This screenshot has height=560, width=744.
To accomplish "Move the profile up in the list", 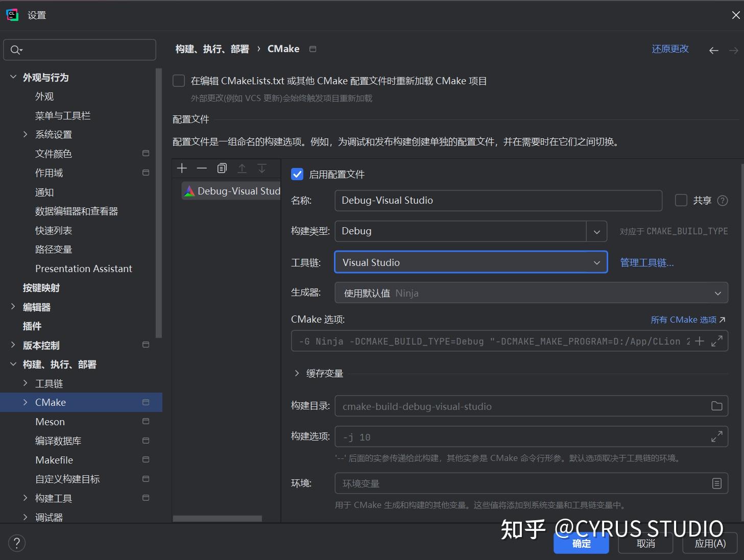I will 242,168.
